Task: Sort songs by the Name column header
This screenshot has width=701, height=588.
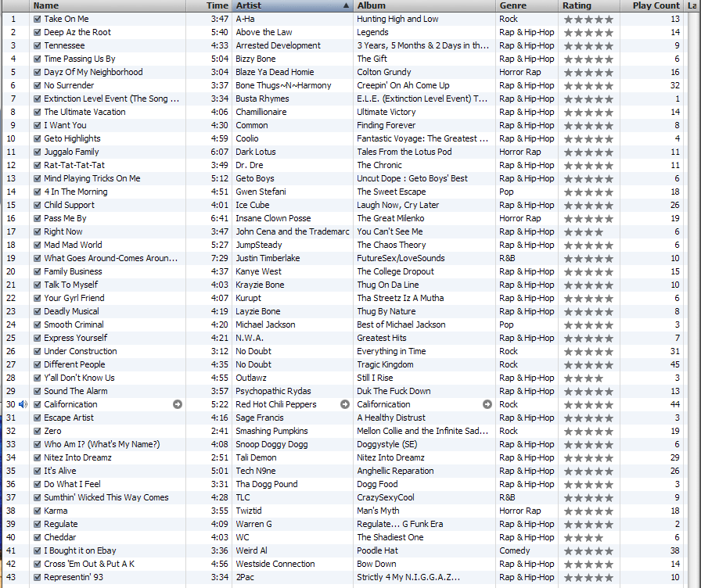Action: coord(110,5)
